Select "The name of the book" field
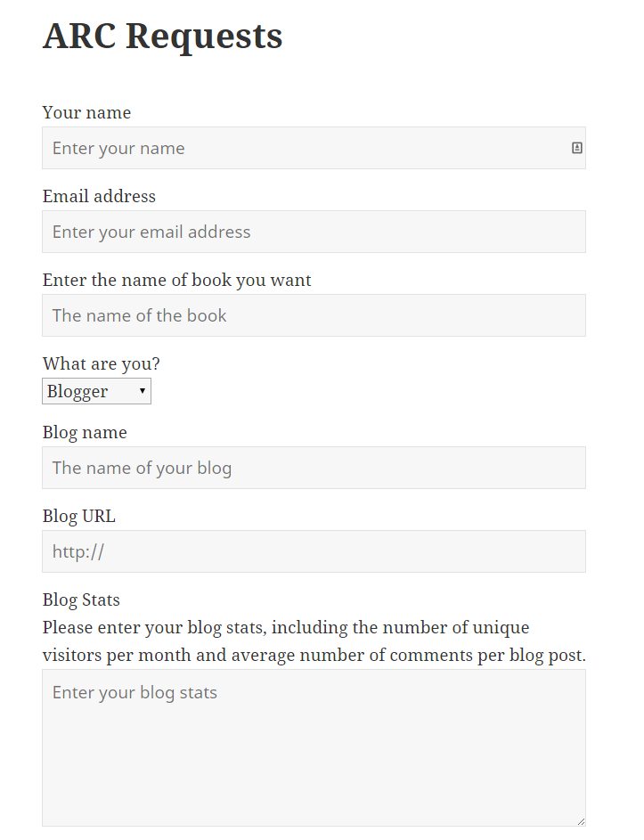 (x=314, y=315)
